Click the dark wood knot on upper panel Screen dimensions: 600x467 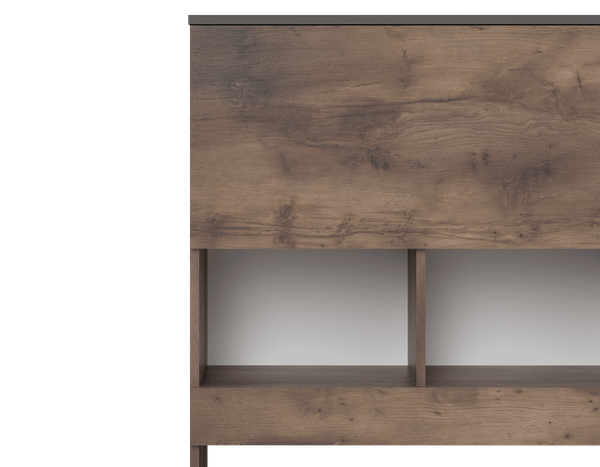pyautogui.click(x=378, y=157)
